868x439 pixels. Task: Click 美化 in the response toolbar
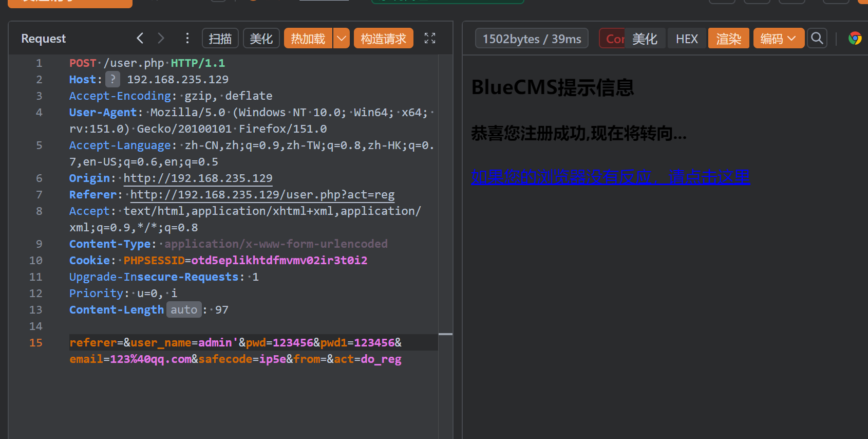coord(645,39)
